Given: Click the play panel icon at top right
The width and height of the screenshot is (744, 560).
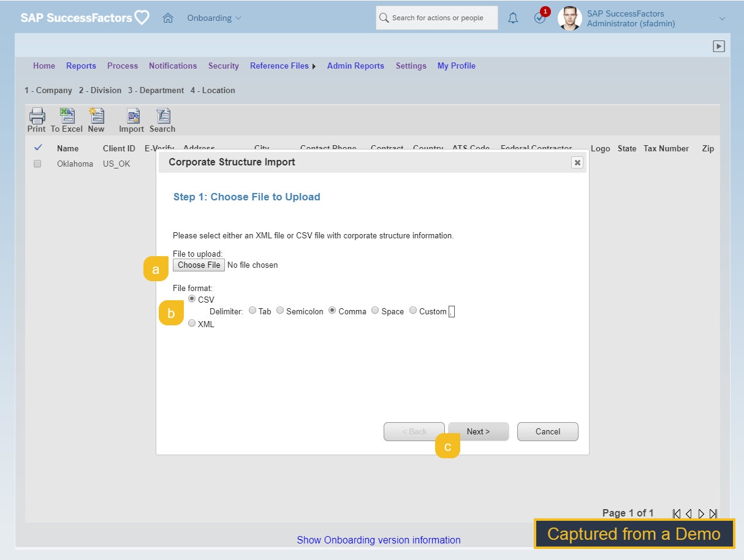Looking at the screenshot, I should [719, 46].
